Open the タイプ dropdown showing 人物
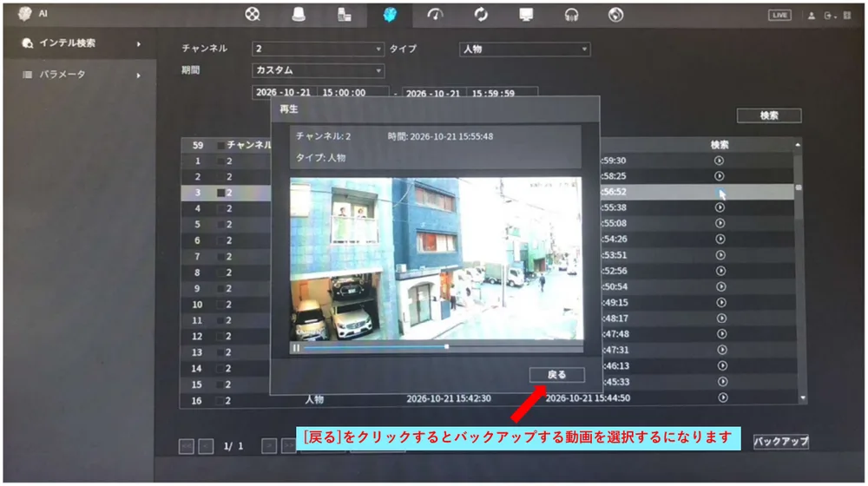Viewport: 868px width, 486px height. pos(524,49)
